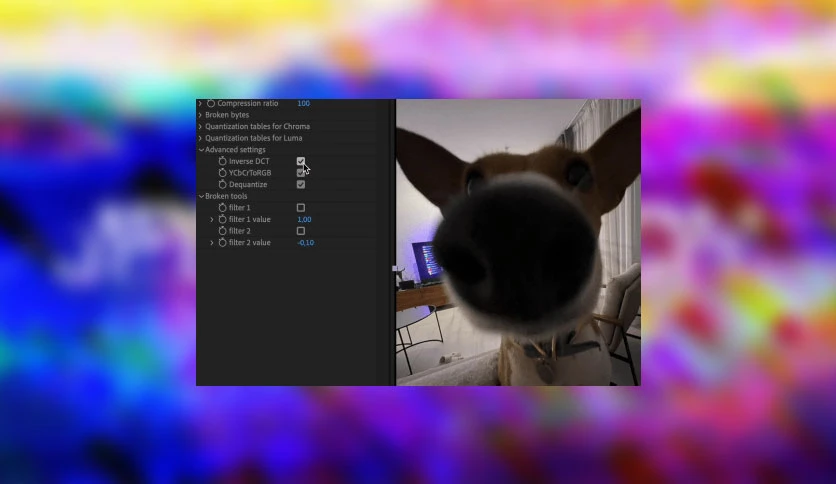
Task: Select the Broken tools label
Action: click(226, 196)
